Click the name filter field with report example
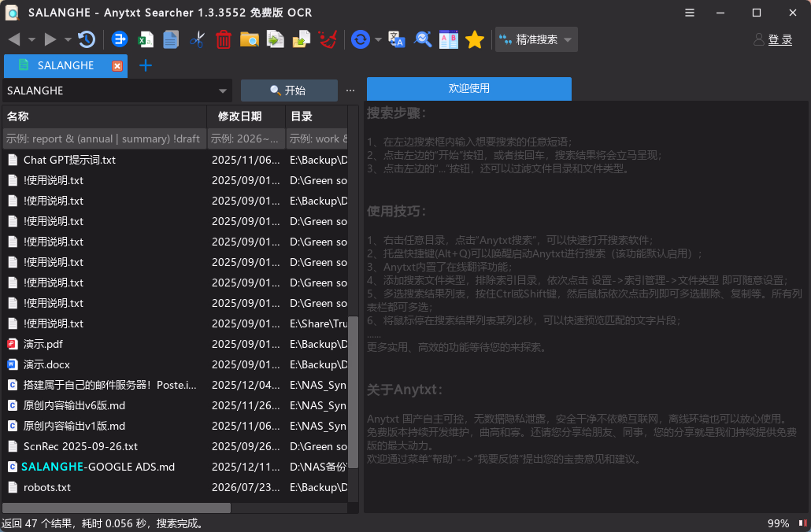Viewport: 811px width, 532px height. pyautogui.click(x=105, y=139)
